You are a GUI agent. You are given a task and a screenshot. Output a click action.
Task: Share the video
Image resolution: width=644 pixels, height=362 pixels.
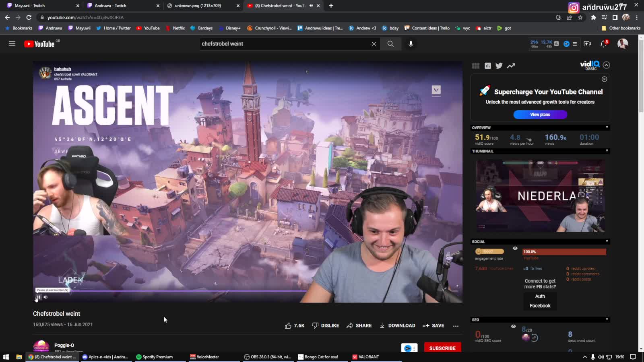(359, 325)
